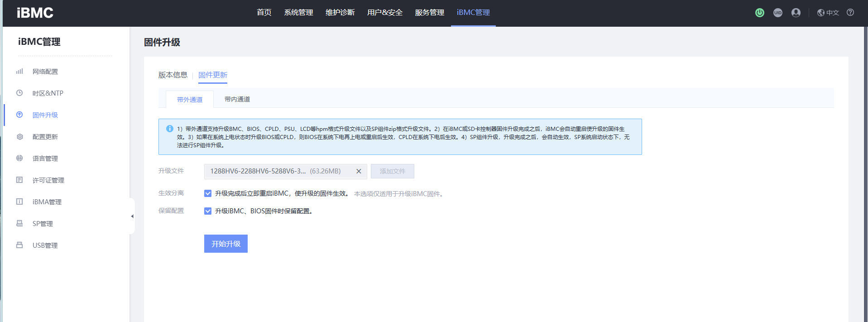Open the 维护诊断 top menu
This screenshot has width=868, height=322.
tap(340, 13)
